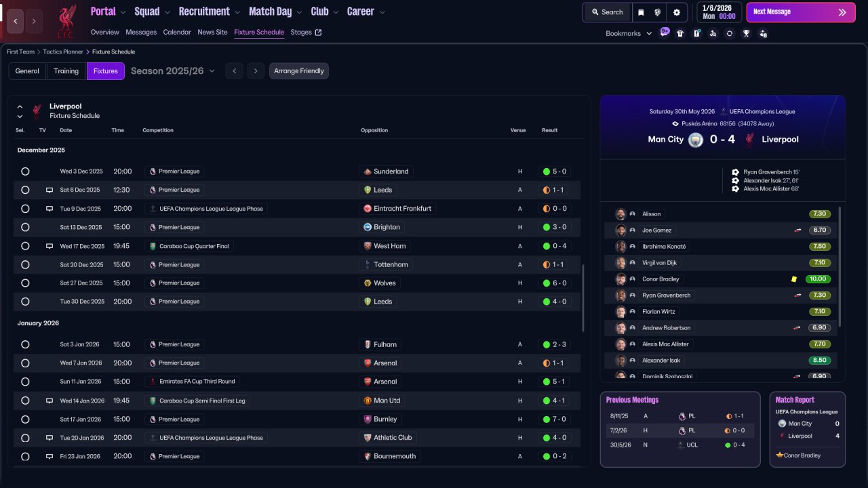Open the globe icon in the top bar
The height and width of the screenshot is (488, 868).
658,12
